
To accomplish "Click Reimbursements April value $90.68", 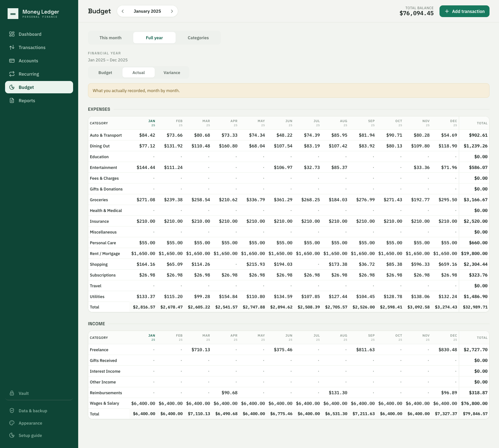I will tap(229, 393).
